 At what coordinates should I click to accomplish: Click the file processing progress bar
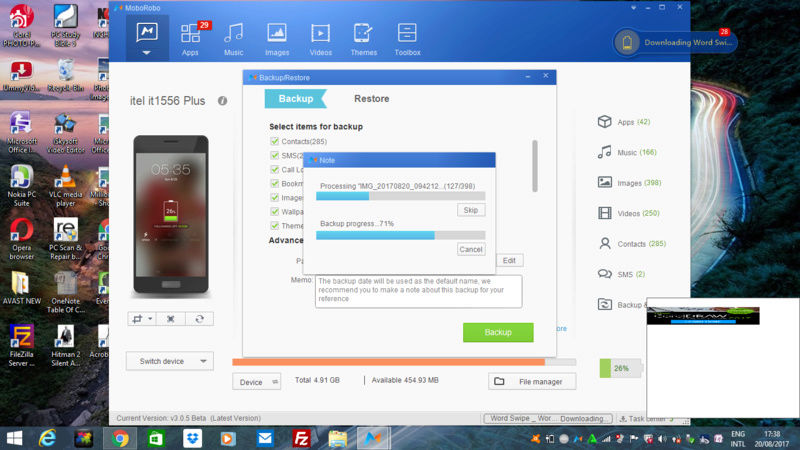coord(401,196)
